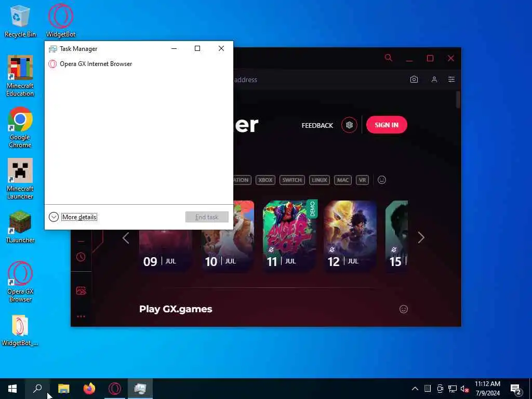
Task: Click the FEEDBACK link in Opera GX
Action: coord(317,125)
